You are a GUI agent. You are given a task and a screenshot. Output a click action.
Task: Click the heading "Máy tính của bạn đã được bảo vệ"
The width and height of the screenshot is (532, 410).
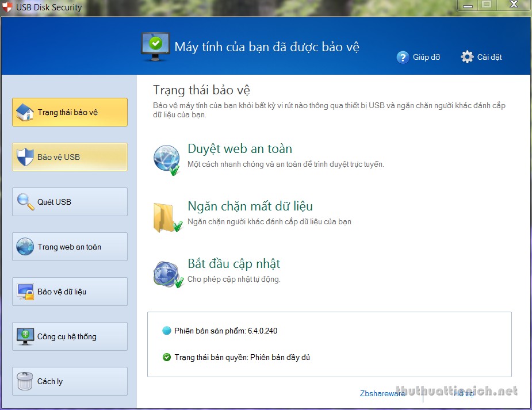pos(267,47)
